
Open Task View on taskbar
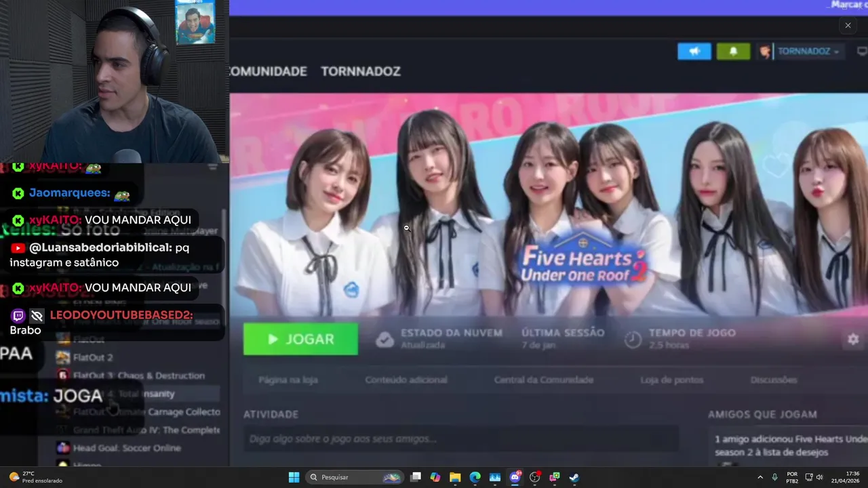click(416, 477)
